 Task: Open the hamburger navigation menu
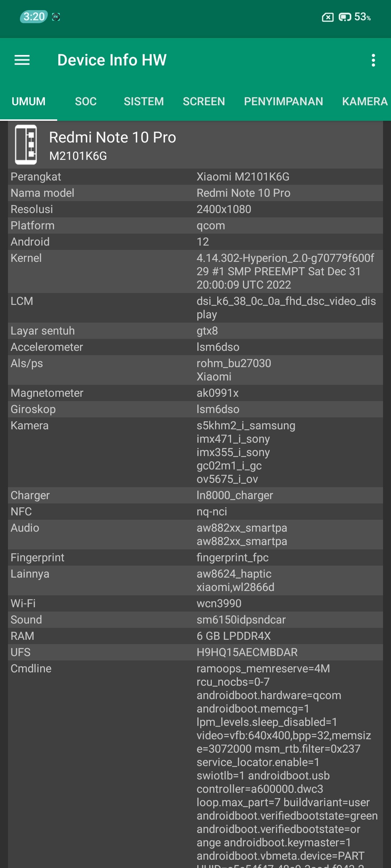(22, 60)
